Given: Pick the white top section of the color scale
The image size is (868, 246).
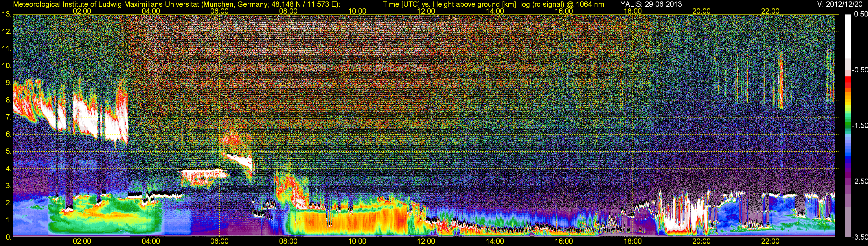Looking at the screenshot, I should 848,34.
